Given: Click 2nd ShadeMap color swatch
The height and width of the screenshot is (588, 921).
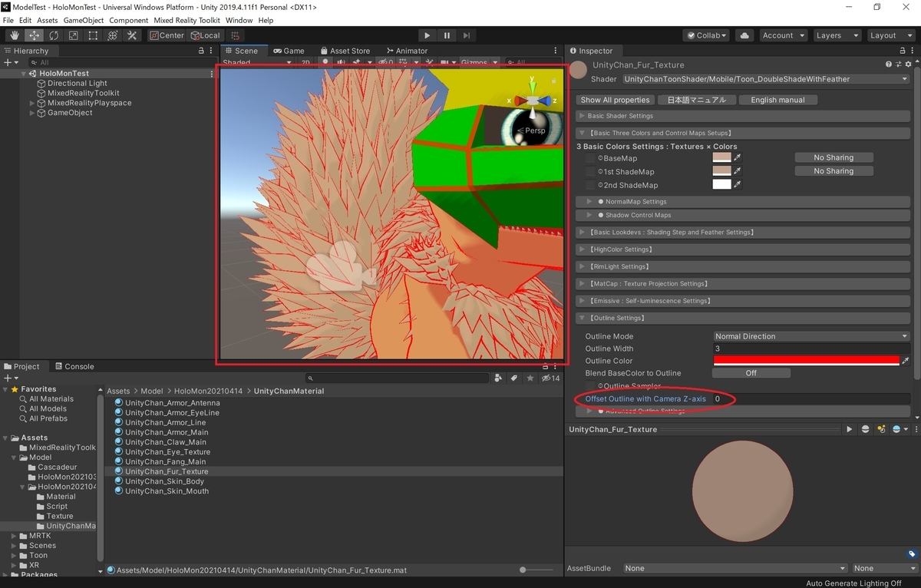Looking at the screenshot, I should [721, 185].
